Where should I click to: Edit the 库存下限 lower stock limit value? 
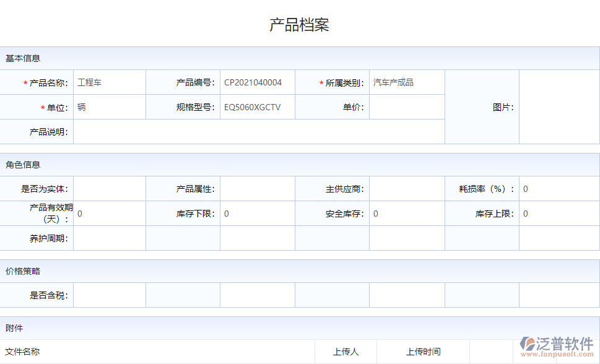[257, 214]
